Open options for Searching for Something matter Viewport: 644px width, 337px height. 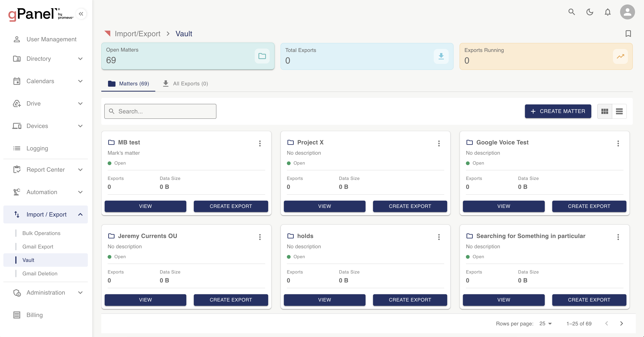(618, 237)
